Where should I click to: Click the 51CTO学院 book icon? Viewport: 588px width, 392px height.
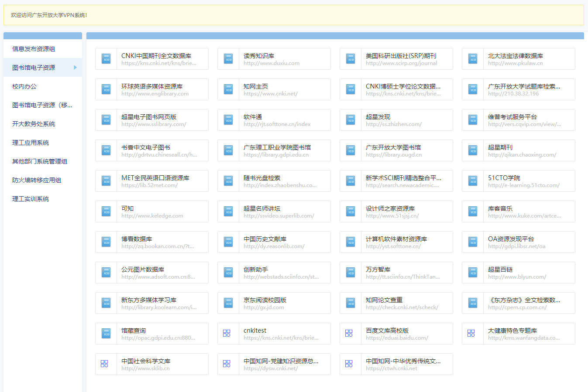click(x=473, y=181)
